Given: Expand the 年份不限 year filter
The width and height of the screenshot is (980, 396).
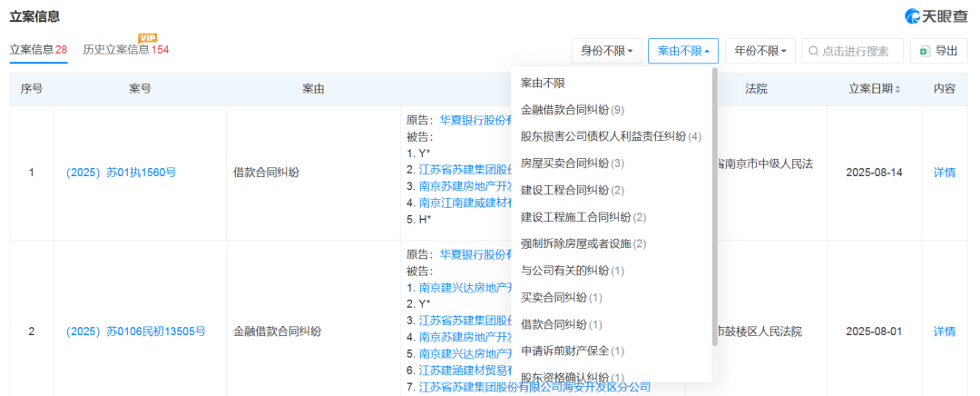Looking at the screenshot, I should point(760,51).
